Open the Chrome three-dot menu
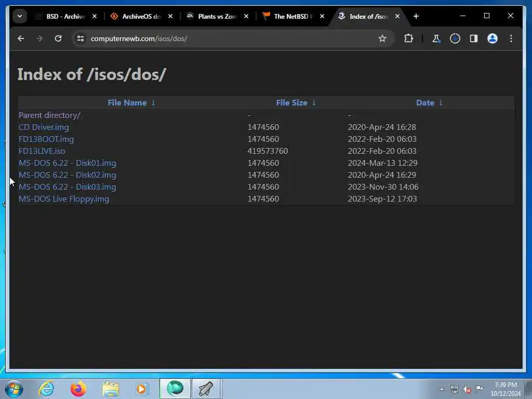This screenshot has width=532, height=399. [x=511, y=38]
